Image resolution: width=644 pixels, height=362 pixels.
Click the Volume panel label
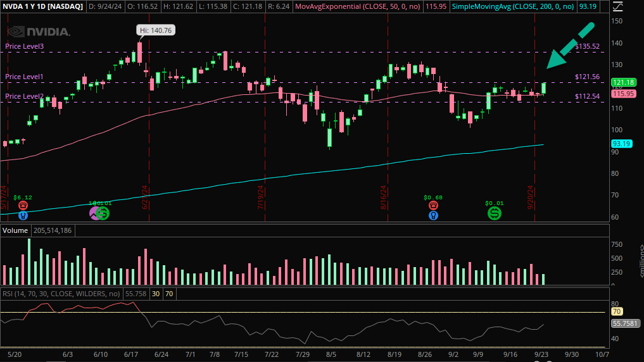pyautogui.click(x=15, y=230)
